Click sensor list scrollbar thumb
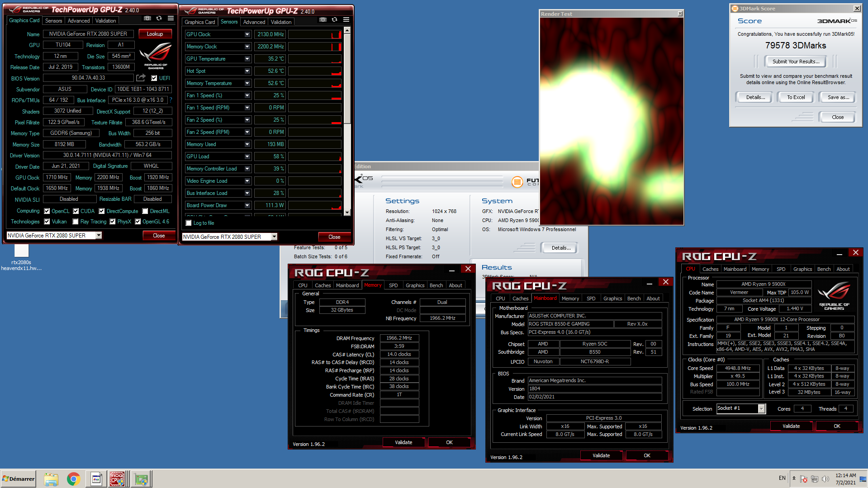Viewport: 868px width, 488px height. click(347, 78)
